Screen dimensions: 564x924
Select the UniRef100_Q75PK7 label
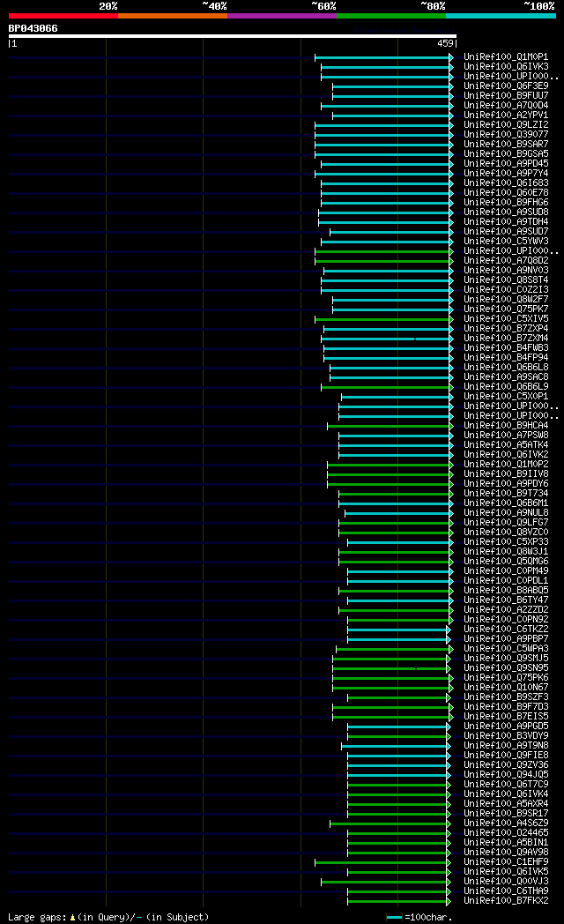506,309
